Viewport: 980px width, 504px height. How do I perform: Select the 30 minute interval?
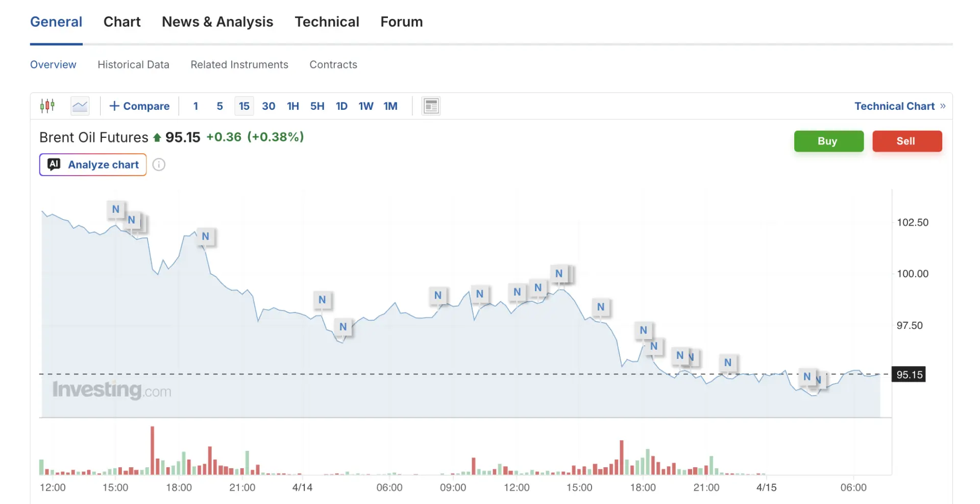click(268, 106)
